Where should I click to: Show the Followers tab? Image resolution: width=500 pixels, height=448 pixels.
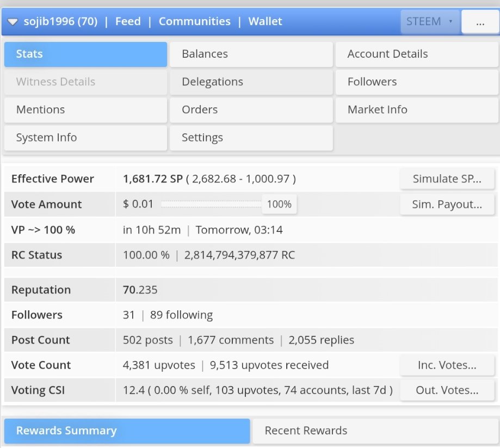[x=417, y=82]
